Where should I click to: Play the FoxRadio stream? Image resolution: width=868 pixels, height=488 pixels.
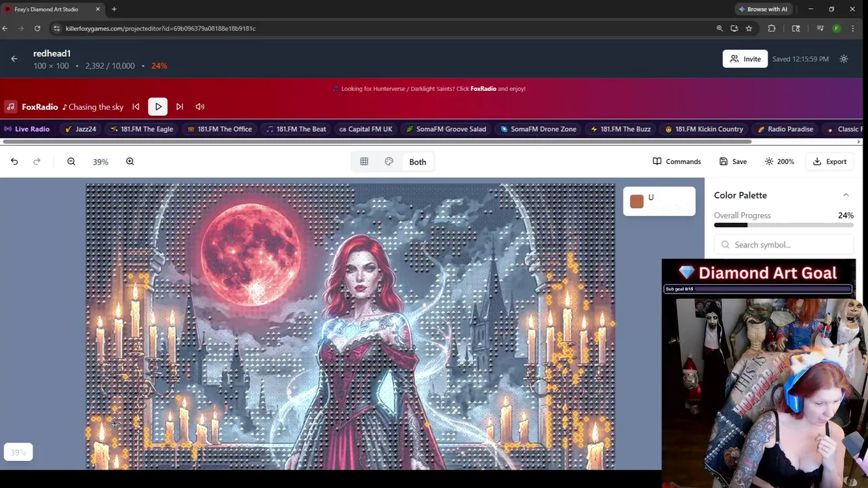158,106
